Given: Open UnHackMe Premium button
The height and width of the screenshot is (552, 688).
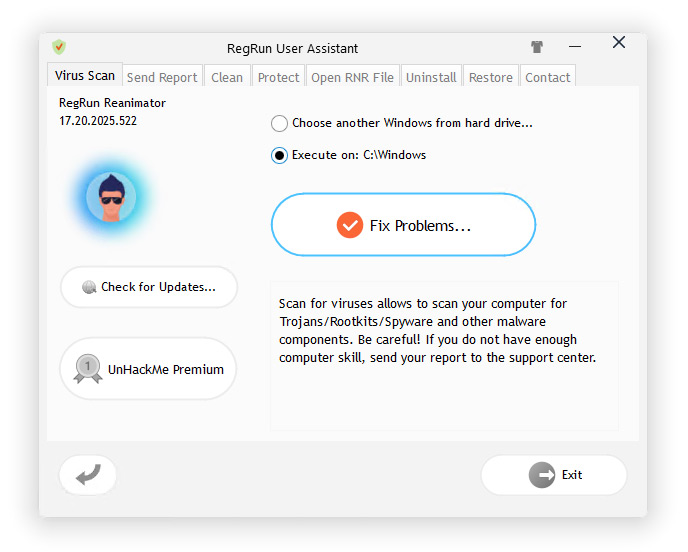Looking at the screenshot, I should click(x=148, y=369).
